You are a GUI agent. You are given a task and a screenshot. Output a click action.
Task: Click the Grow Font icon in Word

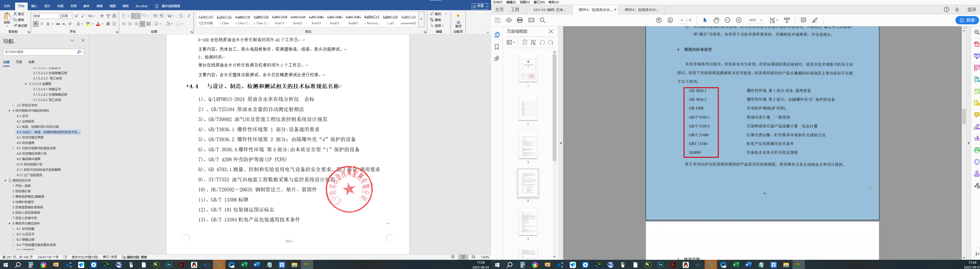[77, 16]
